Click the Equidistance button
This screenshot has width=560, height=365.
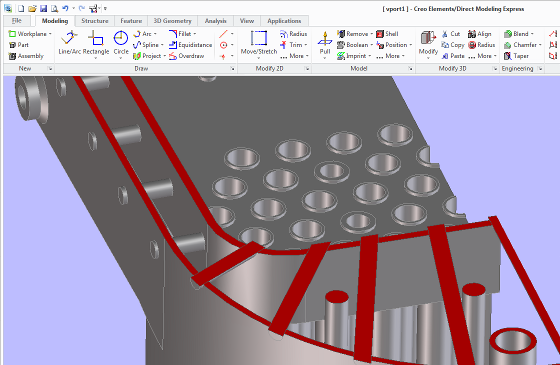tap(190, 45)
